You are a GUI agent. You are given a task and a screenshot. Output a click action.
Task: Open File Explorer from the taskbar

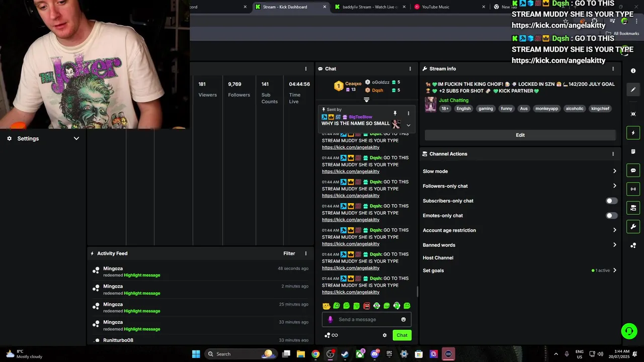point(301,354)
